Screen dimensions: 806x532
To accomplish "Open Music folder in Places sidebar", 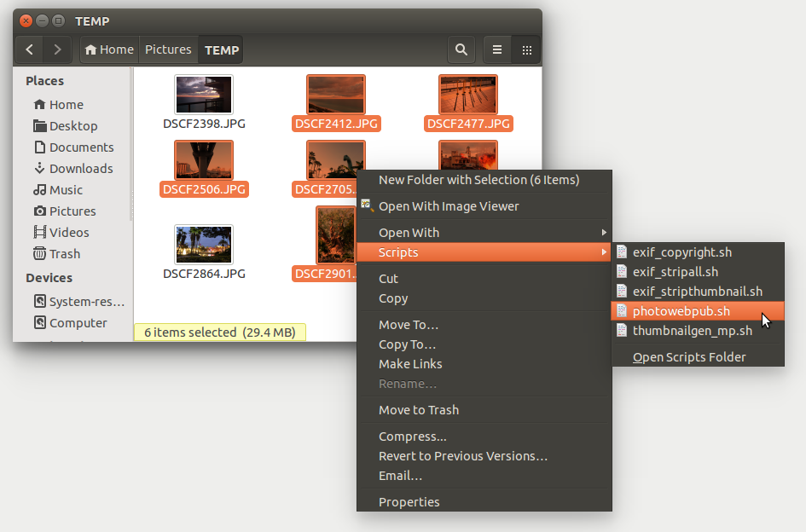I will coord(66,190).
